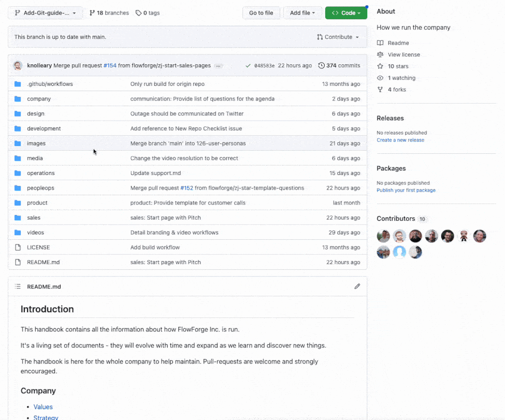Open commit history via the 374 commits clock icon
Image resolution: width=505 pixels, height=420 pixels.
tap(321, 65)
